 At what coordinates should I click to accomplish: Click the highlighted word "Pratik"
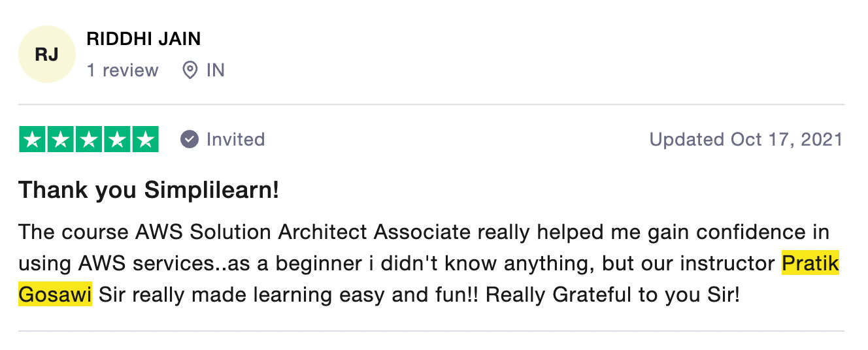tap(810, 264)
